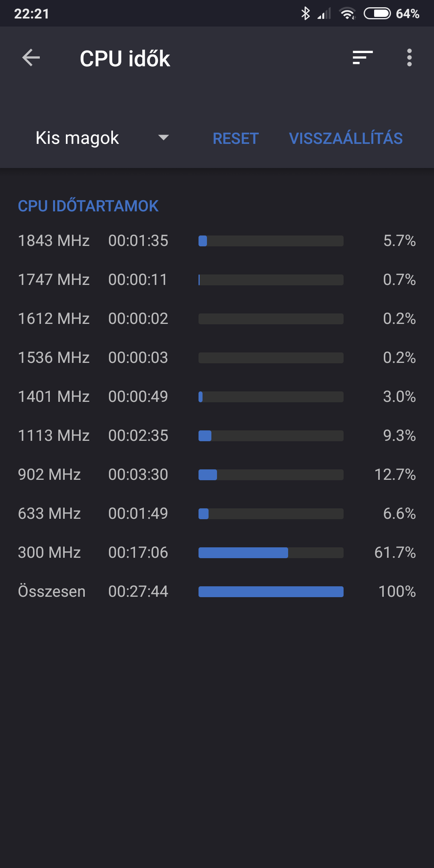Screen dimensions: 434x868
Task: Select the 1113 MHz time 00:02:35
Action: click(138, 436)
